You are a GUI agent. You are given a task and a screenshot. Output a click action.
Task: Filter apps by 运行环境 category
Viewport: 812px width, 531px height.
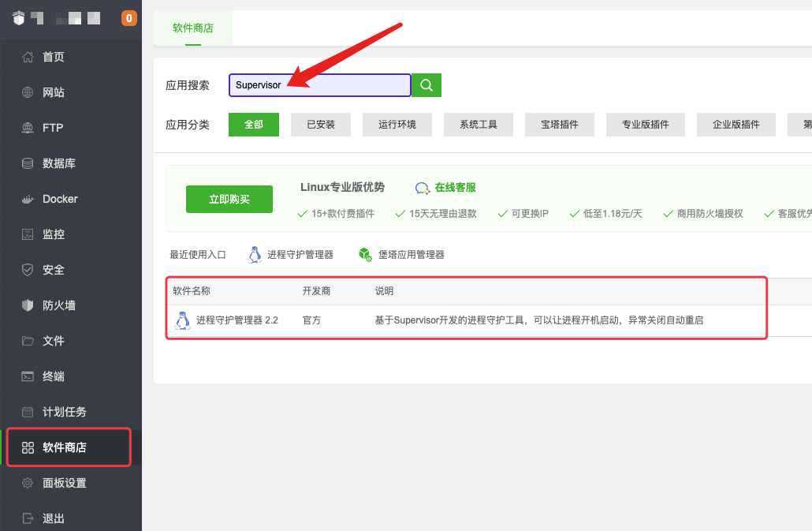tap(397, 125)
